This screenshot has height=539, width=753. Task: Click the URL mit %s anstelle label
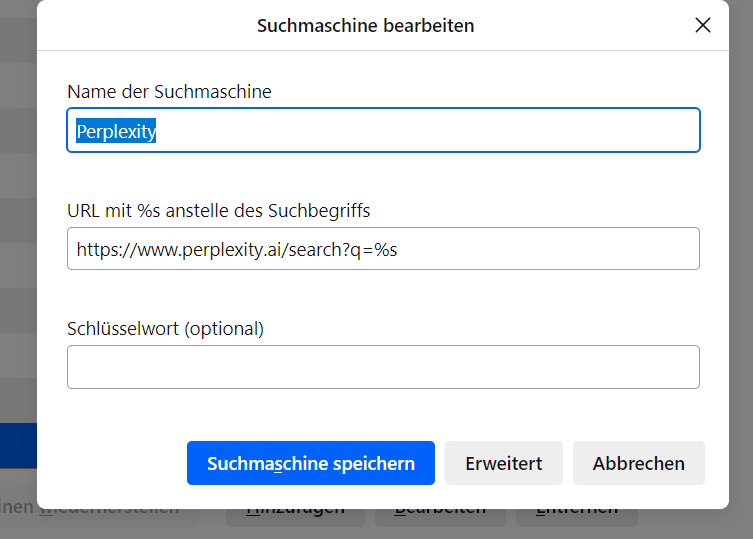pos(218,210)
